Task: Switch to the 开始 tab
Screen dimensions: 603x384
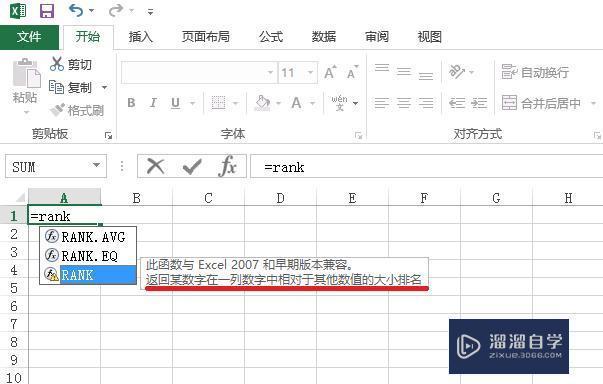Action: (88, 37)
